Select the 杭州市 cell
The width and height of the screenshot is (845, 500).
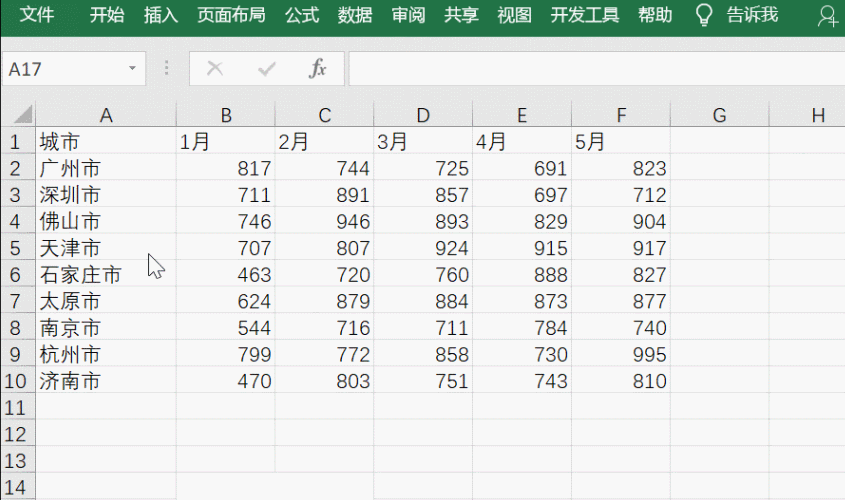point(106,353)
